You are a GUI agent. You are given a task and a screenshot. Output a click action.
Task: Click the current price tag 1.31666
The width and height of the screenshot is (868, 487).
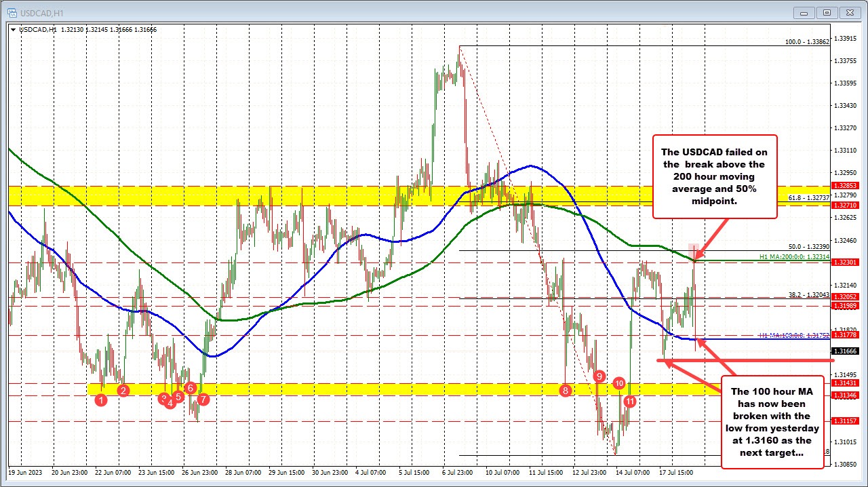(x=845, y=351)
